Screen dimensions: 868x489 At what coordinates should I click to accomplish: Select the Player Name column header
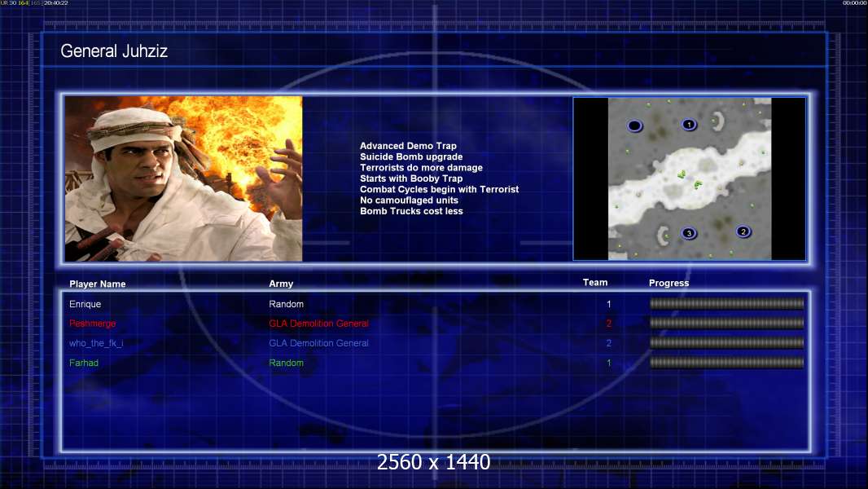(98, 284)
